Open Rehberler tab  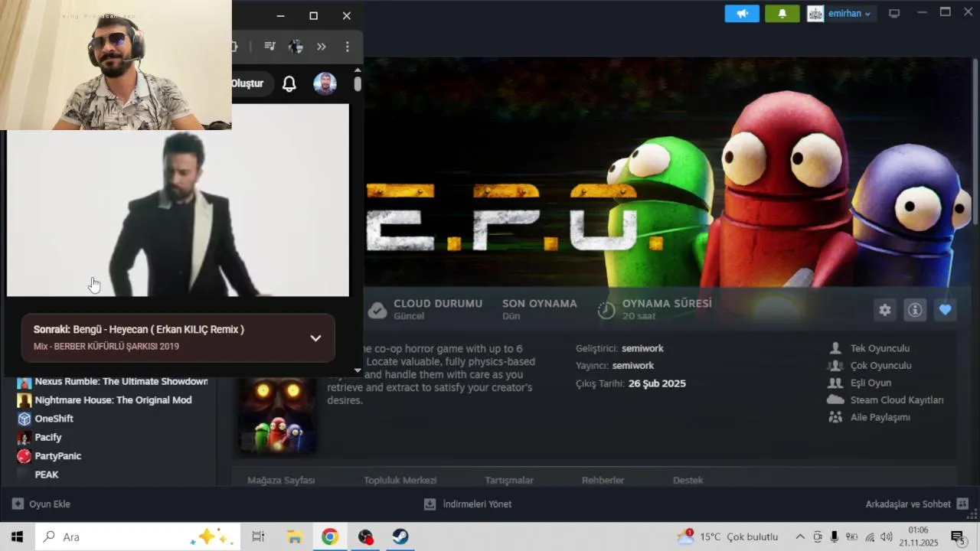click(603, 481)
